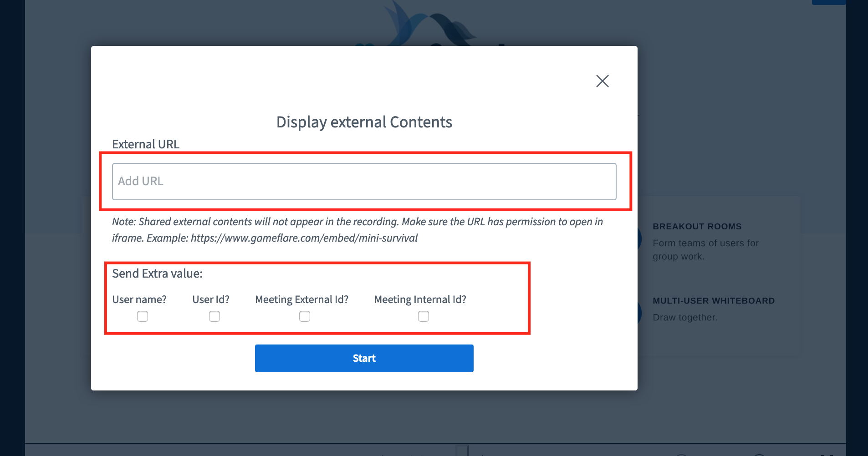This screenshot has width=868, height=456.
Task: Click the 'User name?' label text
Action: tap(139, 299)
